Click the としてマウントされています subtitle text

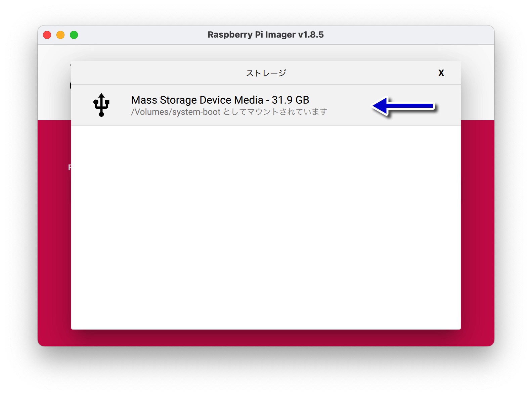click(275, 112)
